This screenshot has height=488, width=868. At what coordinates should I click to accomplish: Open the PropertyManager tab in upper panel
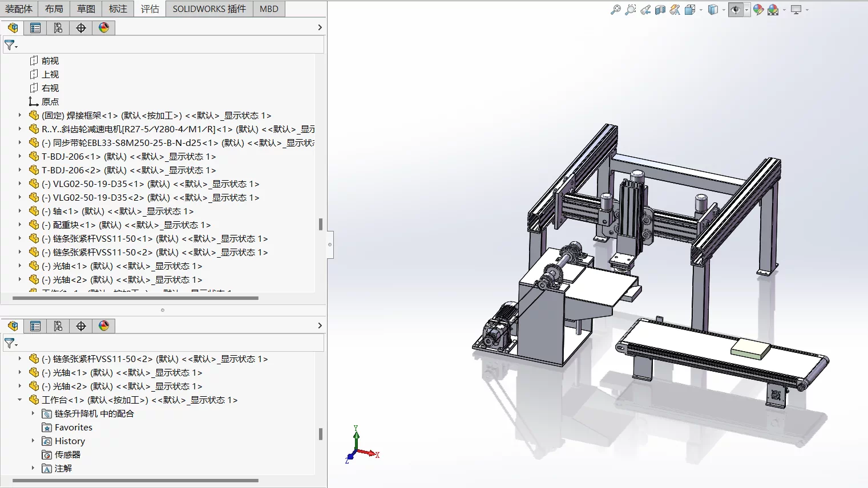pos(35,28)
